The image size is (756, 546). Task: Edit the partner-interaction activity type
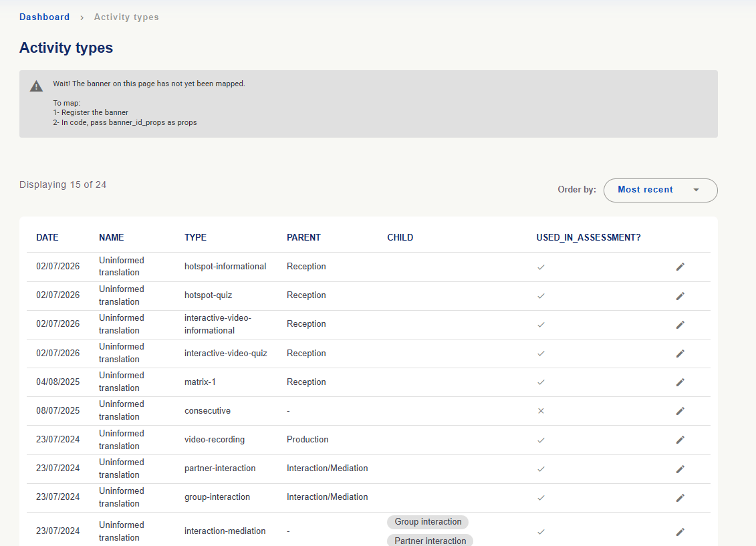(680, 469)
